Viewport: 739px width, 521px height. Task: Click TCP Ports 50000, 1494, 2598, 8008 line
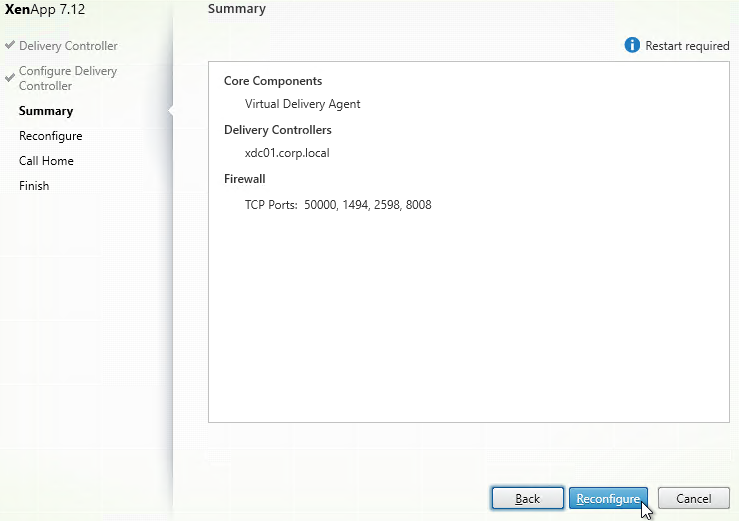[338, 205]
